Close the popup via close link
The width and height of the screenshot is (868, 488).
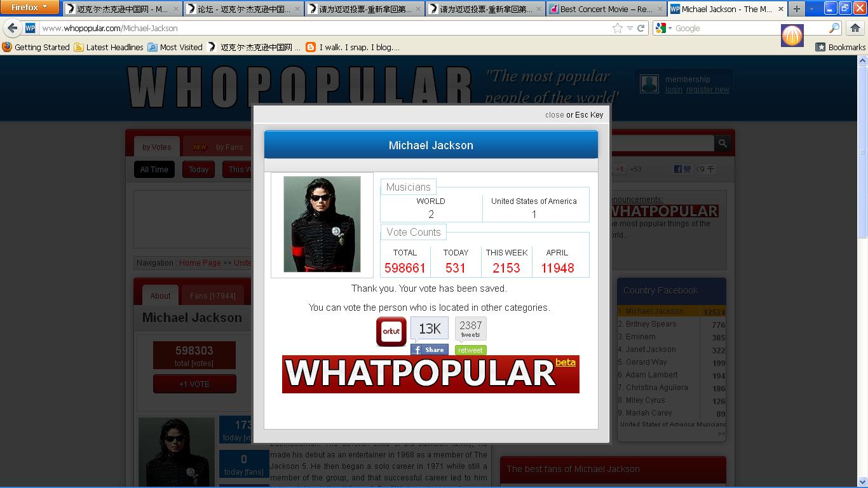point(554,115)
